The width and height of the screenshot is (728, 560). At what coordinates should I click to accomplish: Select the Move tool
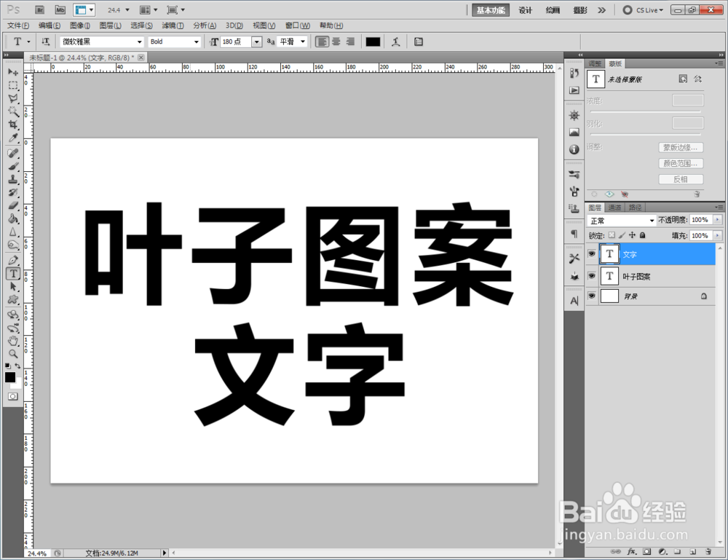click(13, 72)
